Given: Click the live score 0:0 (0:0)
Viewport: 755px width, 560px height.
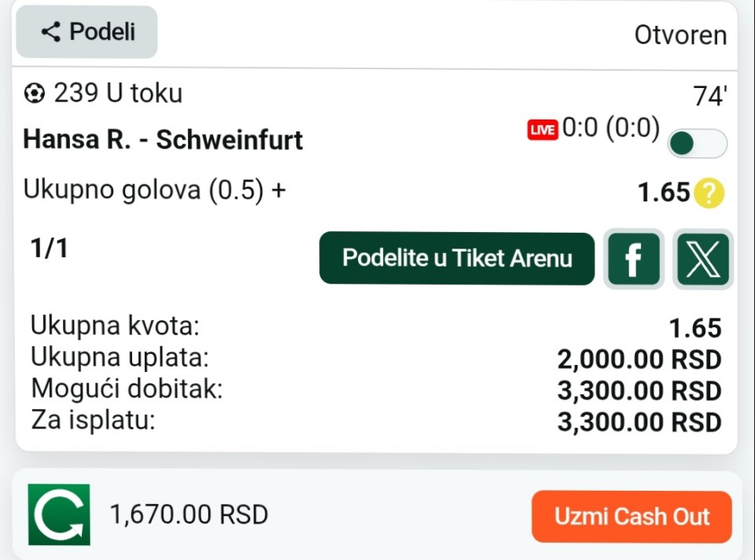Looking at the screenshot, I should 610,129.
